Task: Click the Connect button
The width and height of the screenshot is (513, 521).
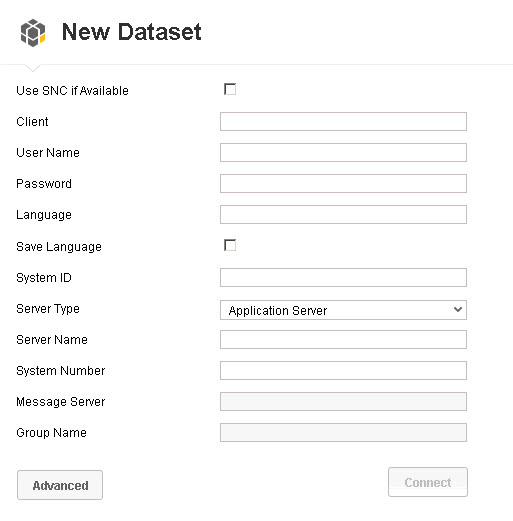Action: point(428,482)
